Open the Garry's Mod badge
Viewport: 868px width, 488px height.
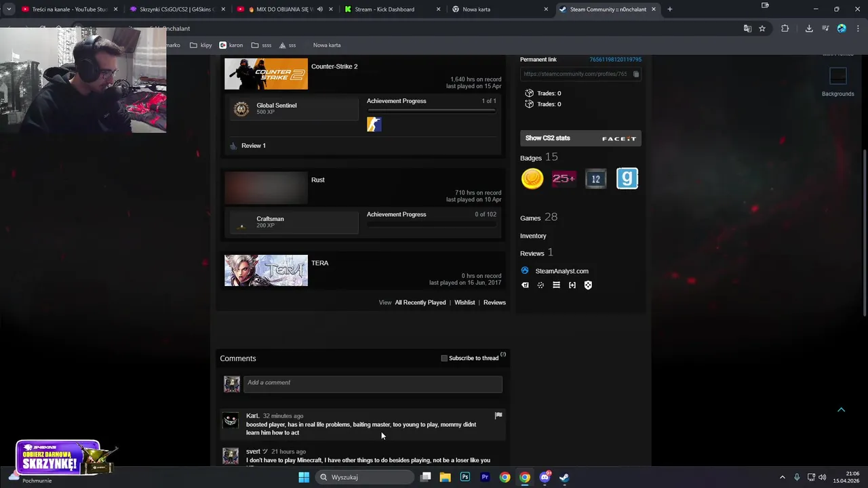point(627,179)
